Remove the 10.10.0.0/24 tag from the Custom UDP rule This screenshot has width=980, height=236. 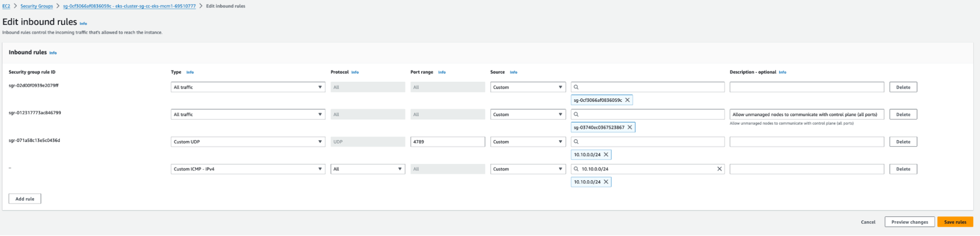tap(606, 155)
